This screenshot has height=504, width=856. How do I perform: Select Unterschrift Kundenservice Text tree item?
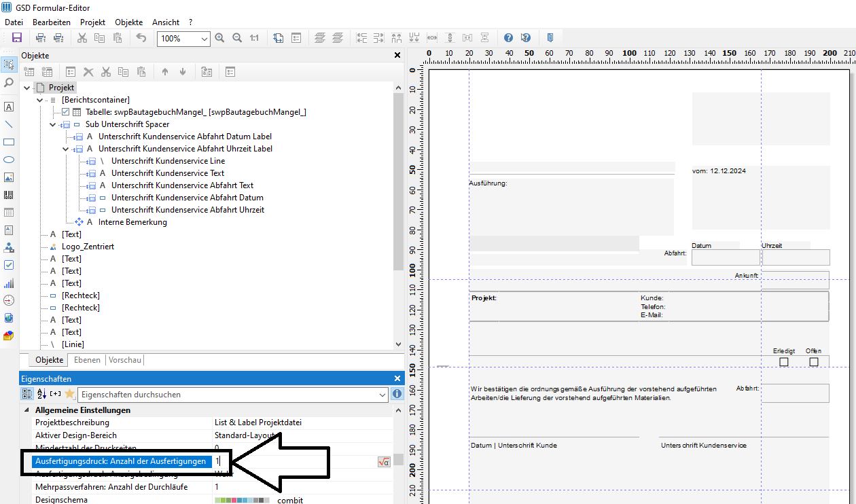pos(168,173)
